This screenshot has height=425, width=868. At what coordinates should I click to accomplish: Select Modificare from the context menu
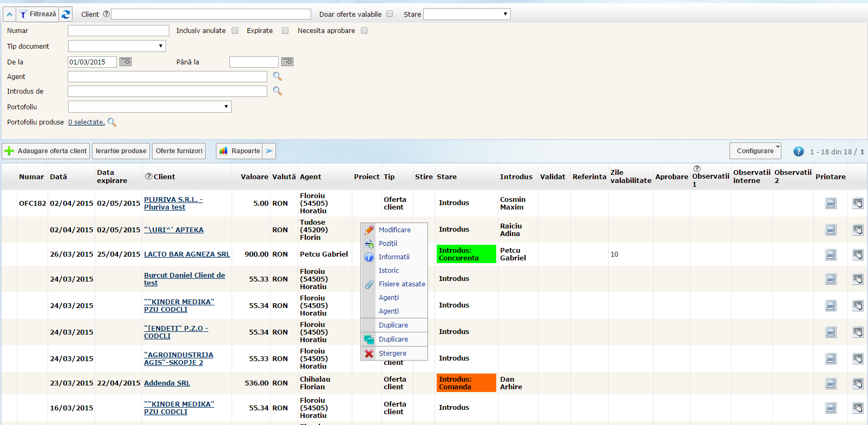pyautogui.click(x=394, y=230)
